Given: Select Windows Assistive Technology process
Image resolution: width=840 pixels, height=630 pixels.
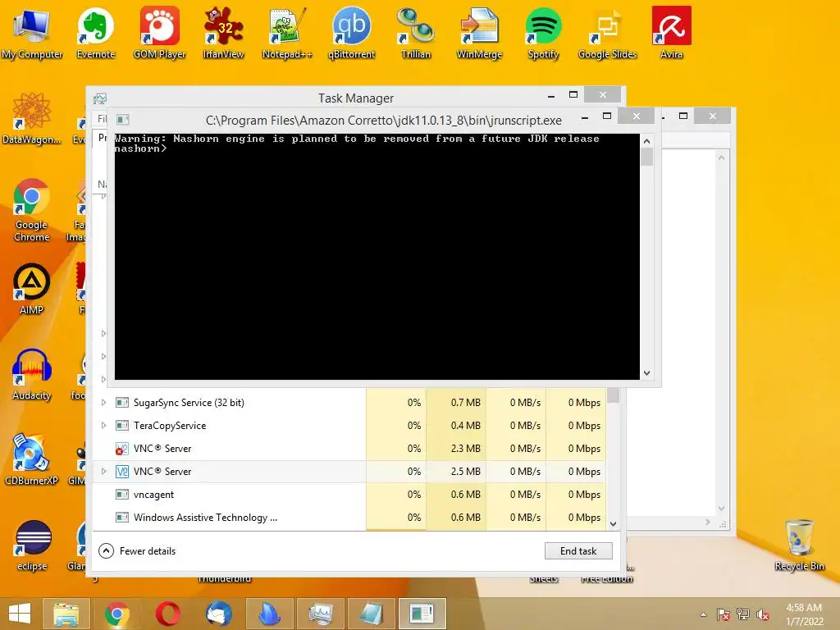Looking at the screenshot, I should click(349, 518).
